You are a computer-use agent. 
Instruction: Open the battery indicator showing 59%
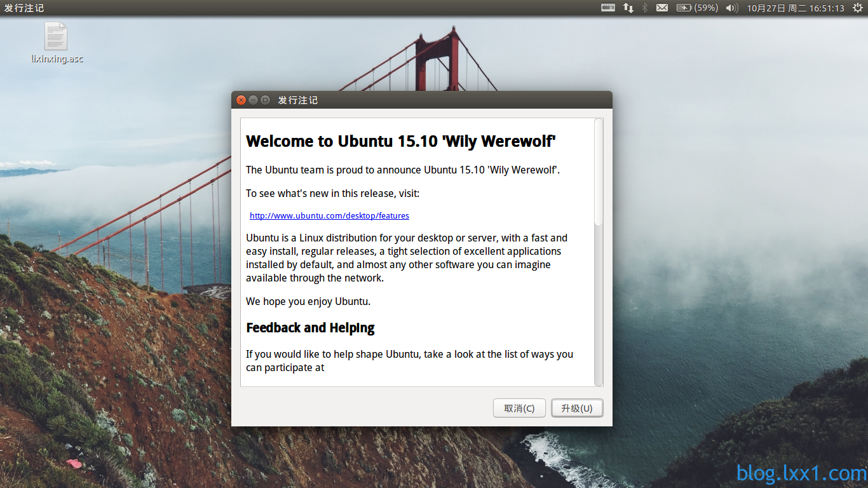697,8
